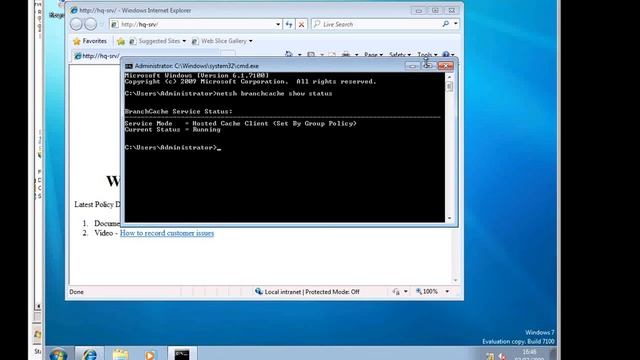
Task: Click into the Live Search box
Action: coord(376,24)
